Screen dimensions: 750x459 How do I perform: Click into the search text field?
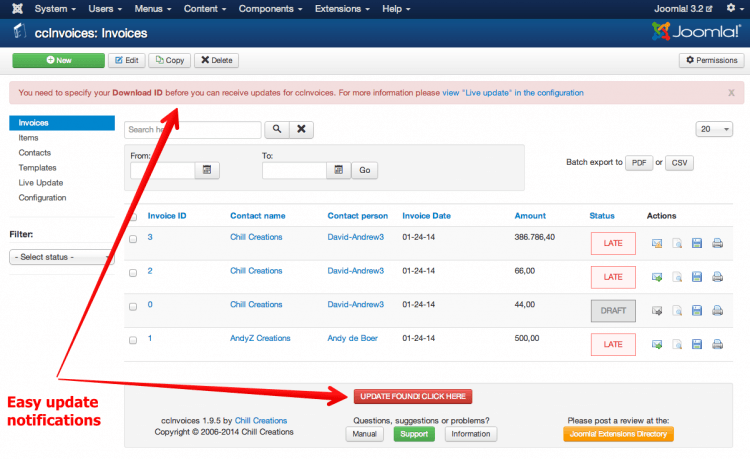pos(192,130)
